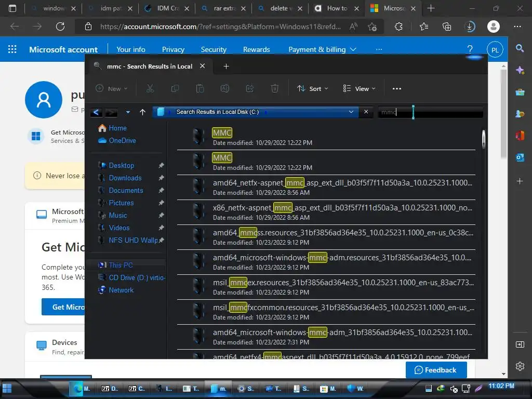Screen dimensions: 532x399
Task: Expand the address bar history chevron
Action: click(351, 112)
